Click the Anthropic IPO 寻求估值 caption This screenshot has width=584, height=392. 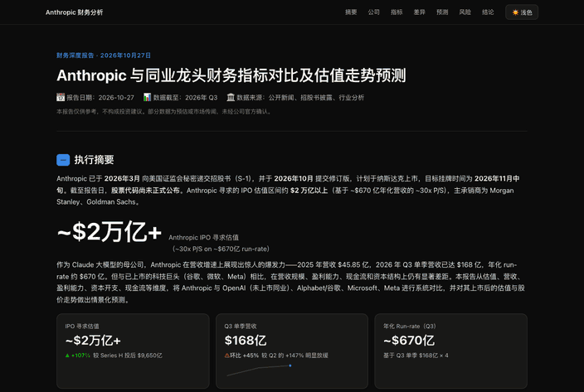click(204, 237)
